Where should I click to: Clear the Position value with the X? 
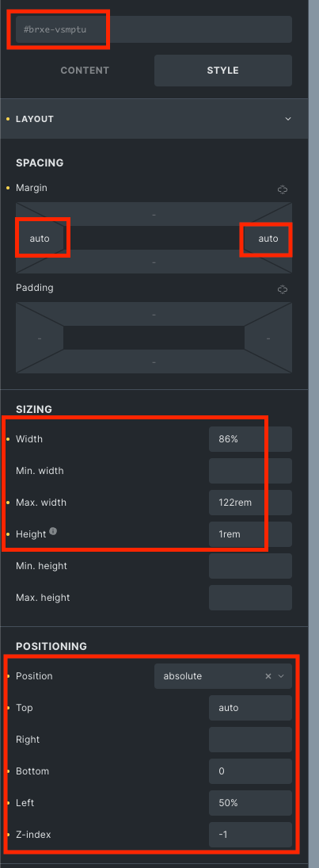[268, 676]
